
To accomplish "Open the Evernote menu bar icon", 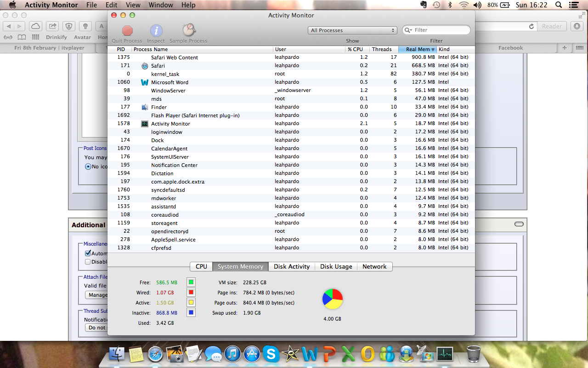I will pyautogui.click(x=424, y=5).
